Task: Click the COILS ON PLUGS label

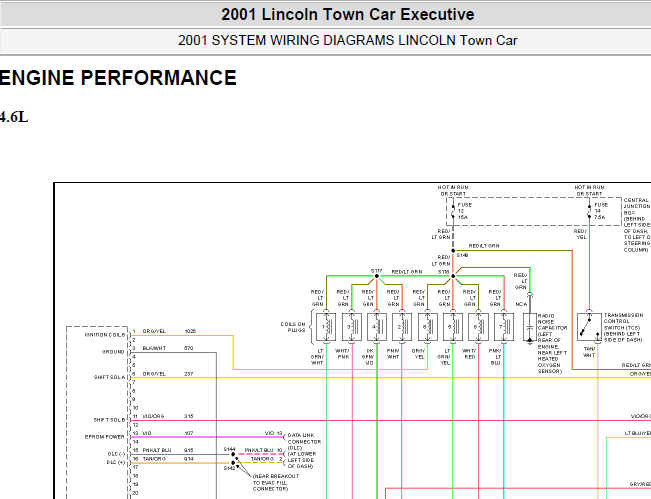Action: [293, 327]
